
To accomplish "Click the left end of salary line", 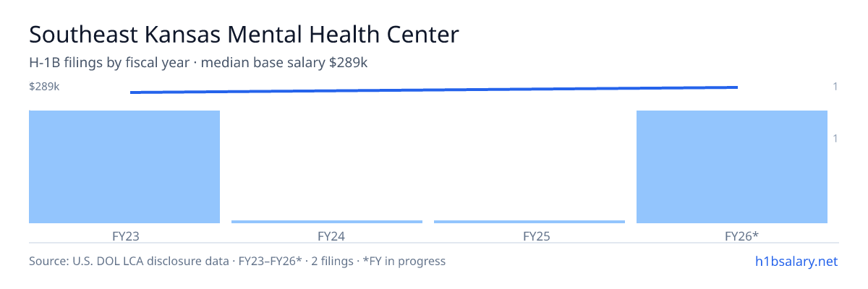I will pyautogui.click(x=131, y=92).
